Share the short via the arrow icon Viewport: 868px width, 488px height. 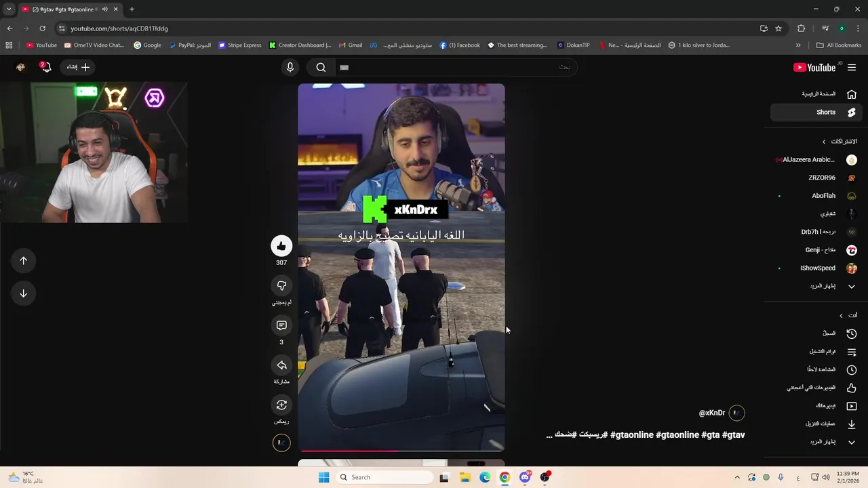click(x=281, y=365)
